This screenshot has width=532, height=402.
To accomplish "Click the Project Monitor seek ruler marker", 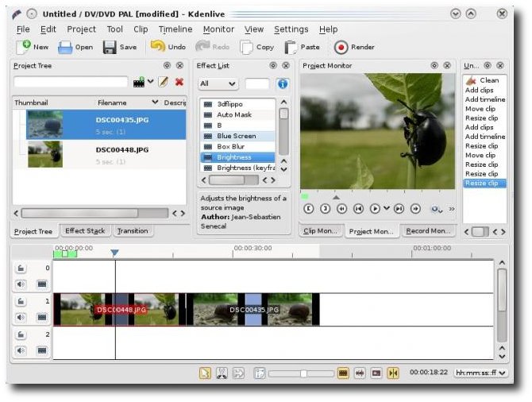I will (336, 197).
